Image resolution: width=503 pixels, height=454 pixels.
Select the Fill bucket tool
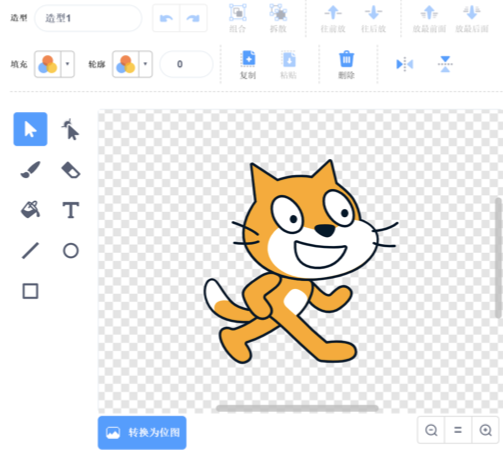point(30,210)
